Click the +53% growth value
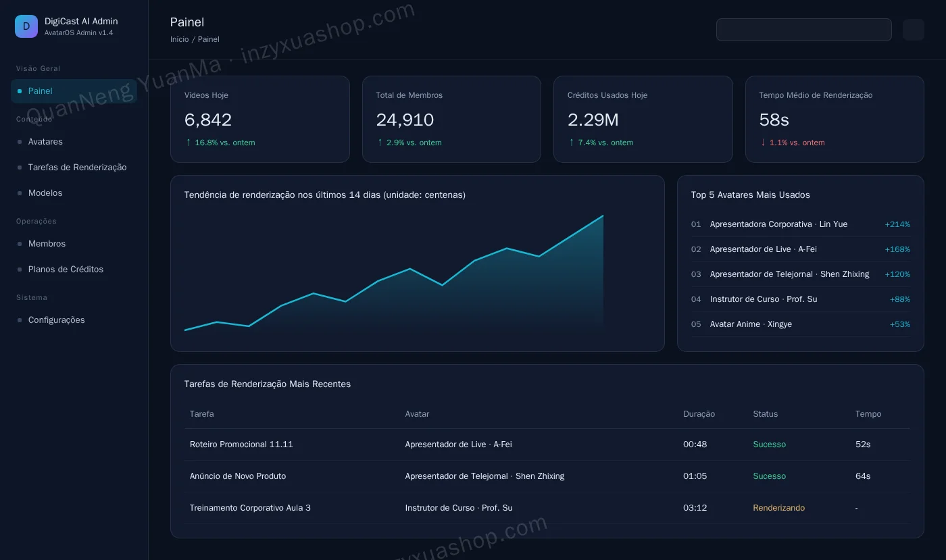This screenshot has width=946, height=560. coord(900,324)
